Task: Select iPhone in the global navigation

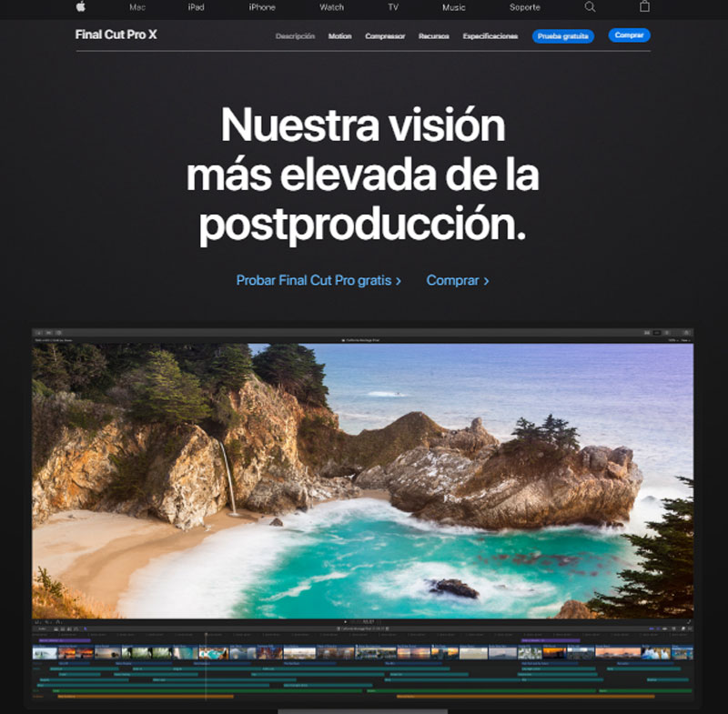Action: tap(262, 7)
